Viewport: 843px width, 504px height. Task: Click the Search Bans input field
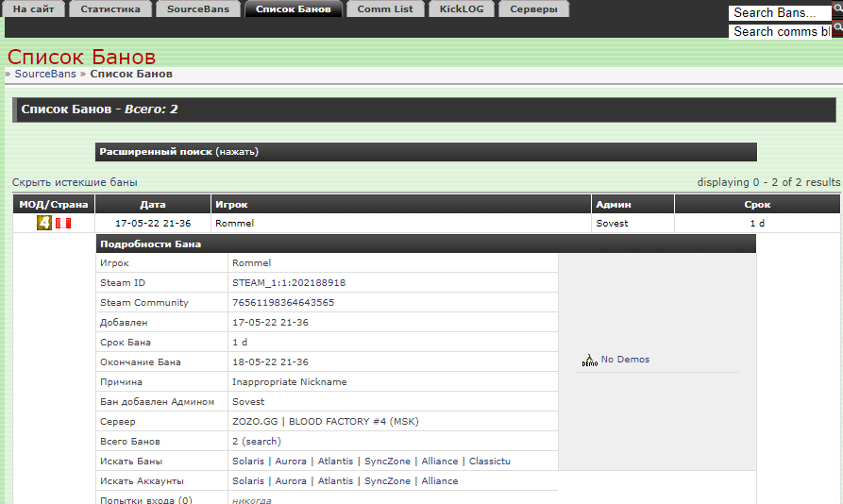[x=779, y=12]
